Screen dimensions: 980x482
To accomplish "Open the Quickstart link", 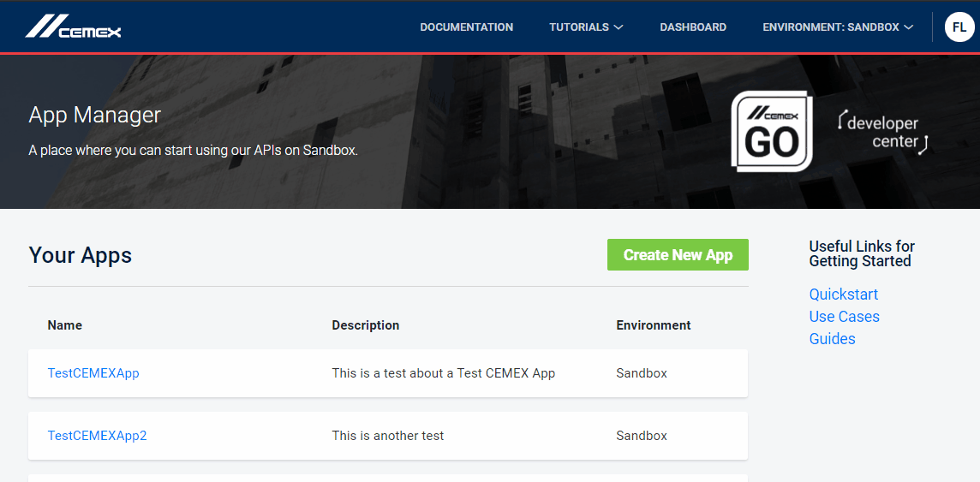I will [843, 294].
